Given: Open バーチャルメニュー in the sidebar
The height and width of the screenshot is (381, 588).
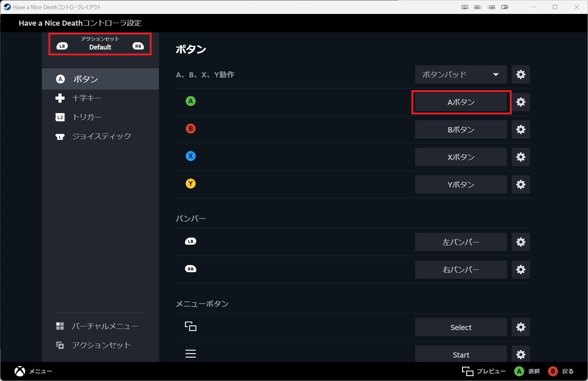Looking at the screenshot, I should click(100, 326).
